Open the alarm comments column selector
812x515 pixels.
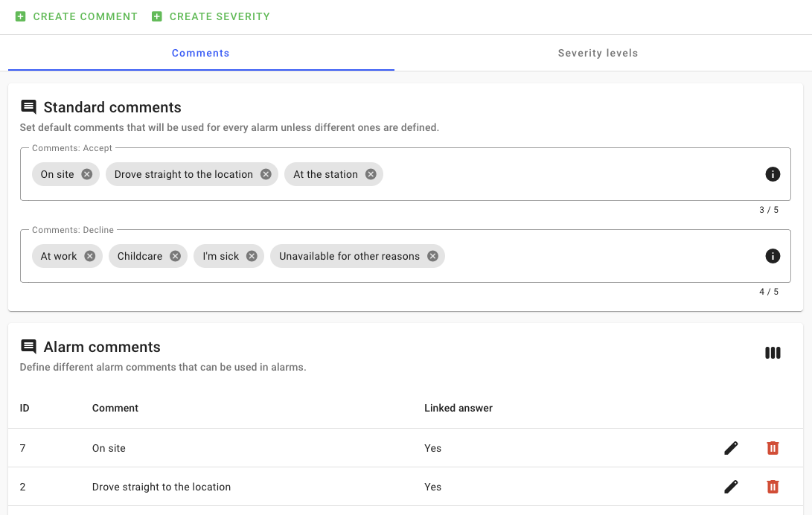click(x=773, y=353)
